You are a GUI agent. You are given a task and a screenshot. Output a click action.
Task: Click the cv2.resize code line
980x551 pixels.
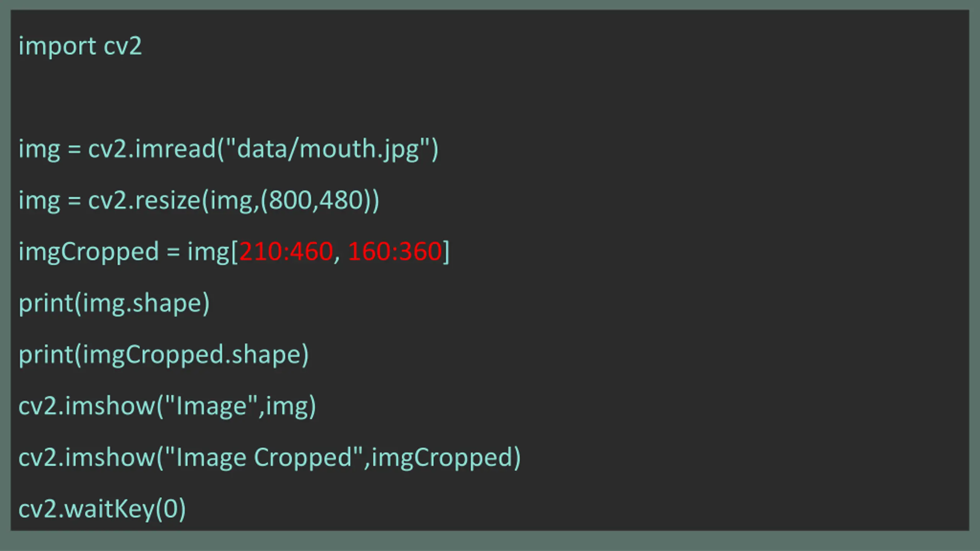(x=199, y=201)
